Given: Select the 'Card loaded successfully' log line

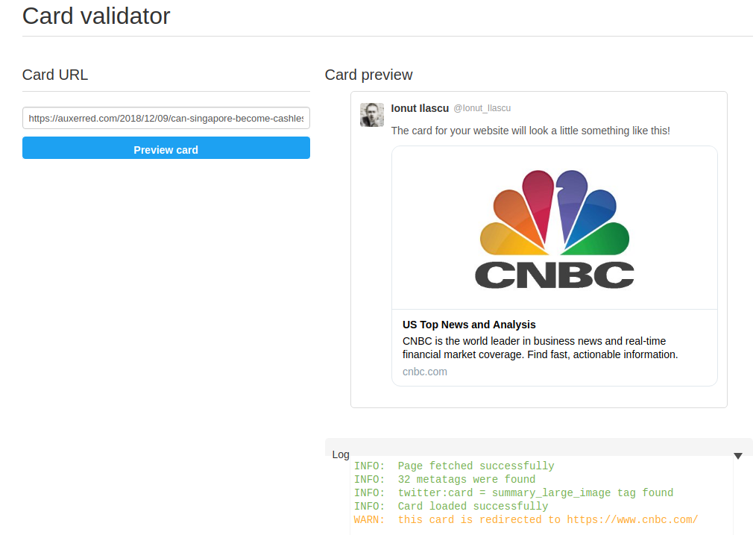Looking at the screenshot, I should click(x=451, y=507).
